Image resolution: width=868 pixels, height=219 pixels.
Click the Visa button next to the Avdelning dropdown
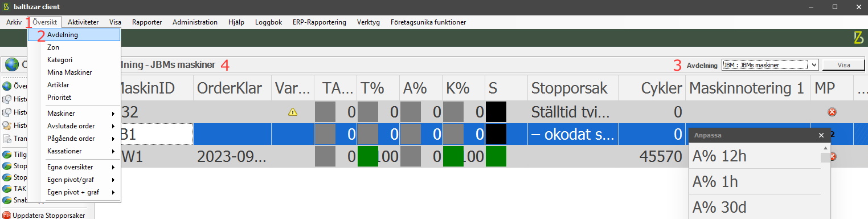[844, 65]
